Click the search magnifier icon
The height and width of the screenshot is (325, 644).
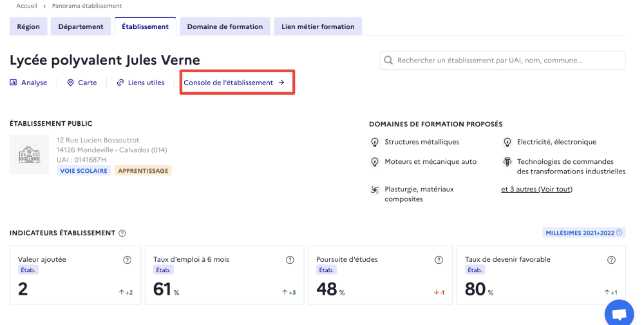point(388,61)
